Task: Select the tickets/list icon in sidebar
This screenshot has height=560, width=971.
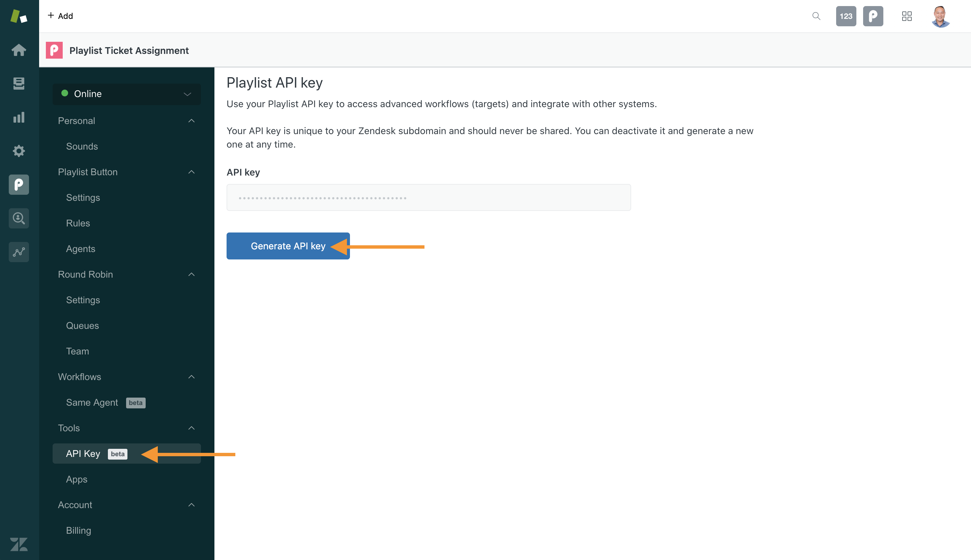Action: 19,83
